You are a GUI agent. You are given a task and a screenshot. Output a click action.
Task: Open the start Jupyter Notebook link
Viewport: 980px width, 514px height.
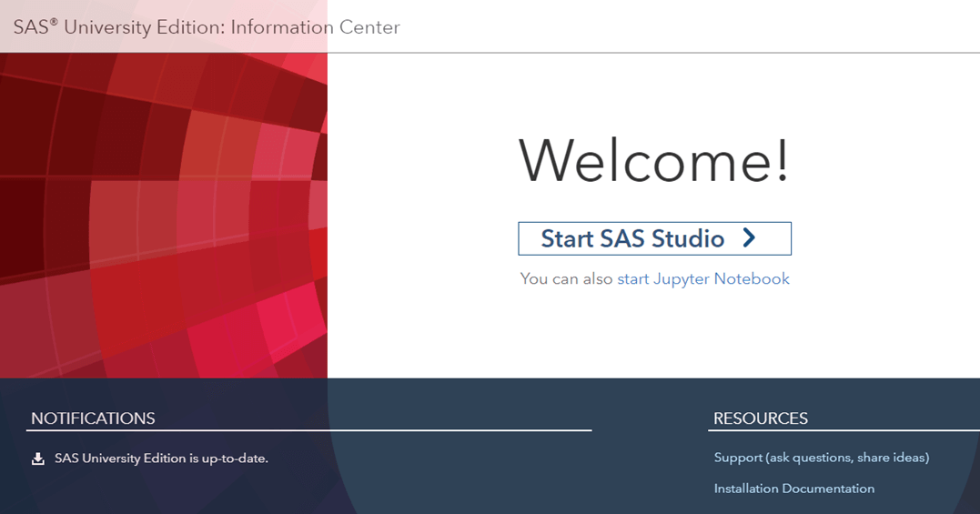703,278
